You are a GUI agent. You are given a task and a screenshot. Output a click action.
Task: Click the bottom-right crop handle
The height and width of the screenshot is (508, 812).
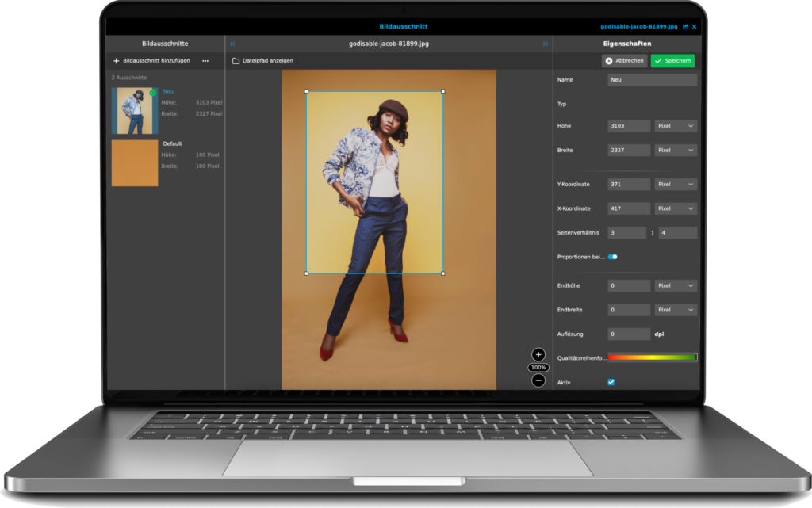tap(442, 273)
